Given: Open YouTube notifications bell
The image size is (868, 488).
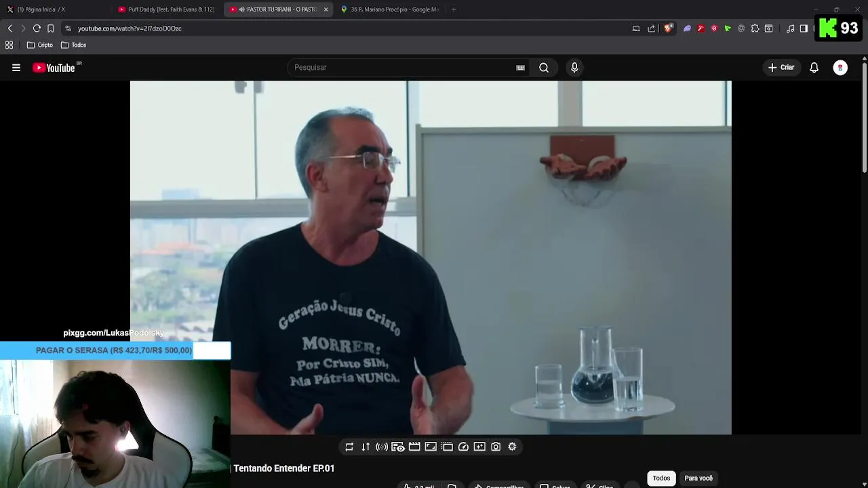Looking at the screenshot, I should (x=814, y=67).
